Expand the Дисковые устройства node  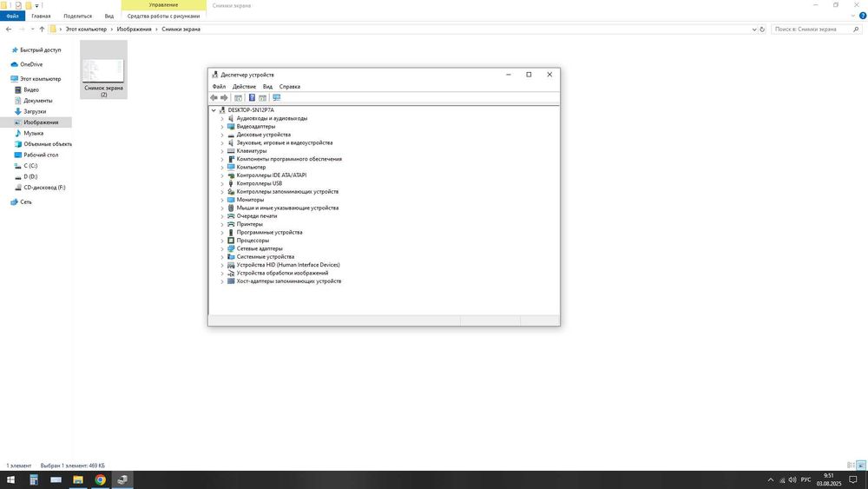(x=222, y=135)
